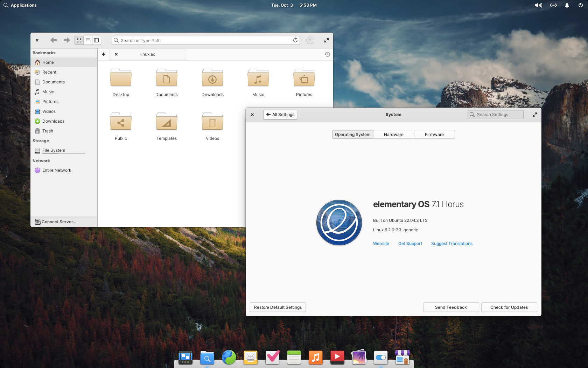The image size is (588, 368).
Task: Open the Get Support link
Action: [x=410, y=244]
